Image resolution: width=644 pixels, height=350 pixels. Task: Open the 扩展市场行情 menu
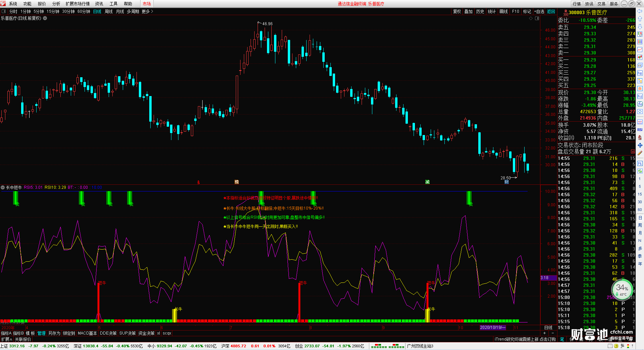[78, 4]
